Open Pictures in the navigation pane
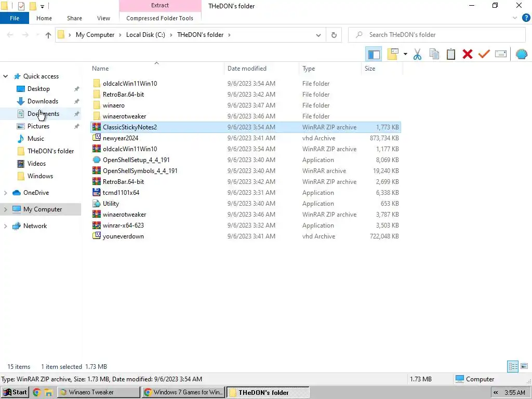The image size is (532, 399). click(x=38, y=126)
